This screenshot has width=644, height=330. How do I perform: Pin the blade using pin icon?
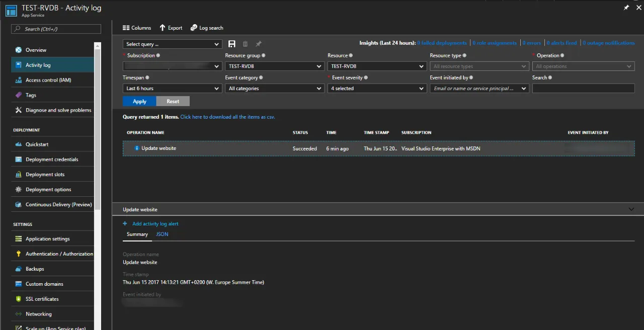[x=626, y=8]
